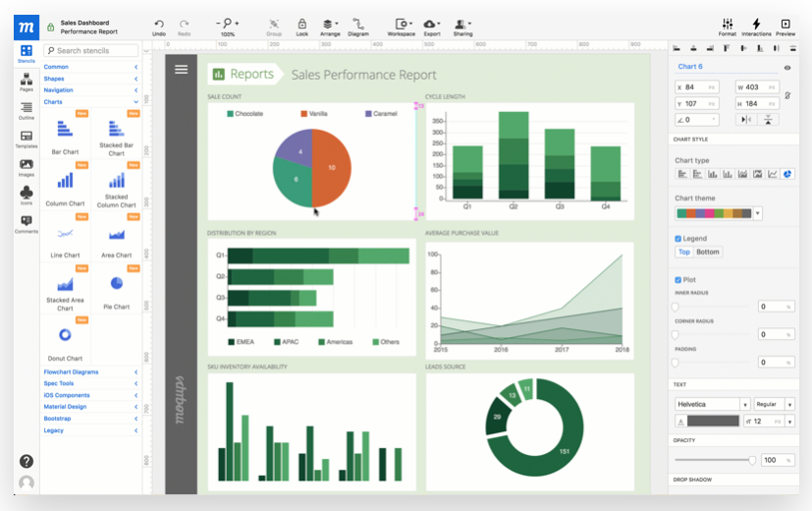Expand the Shapes stencils category
This screenshot has width=812, height=511.
pyautogui.click(x=90, y=79)
